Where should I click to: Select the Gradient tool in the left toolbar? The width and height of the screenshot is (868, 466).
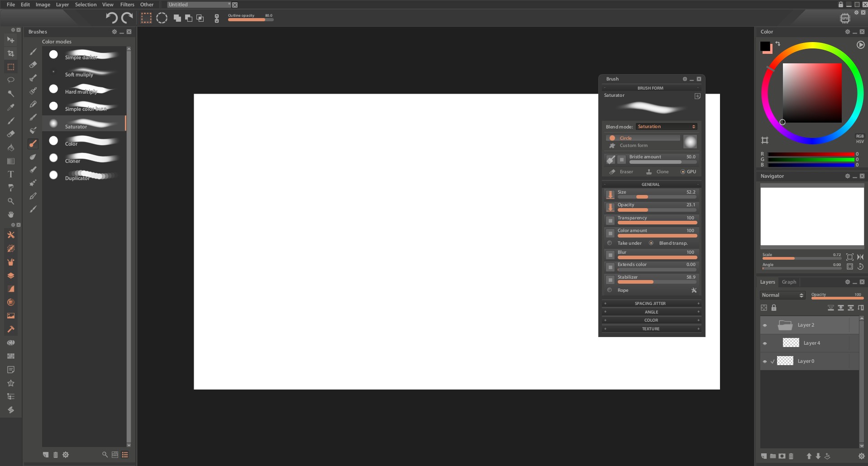(11, 161)
